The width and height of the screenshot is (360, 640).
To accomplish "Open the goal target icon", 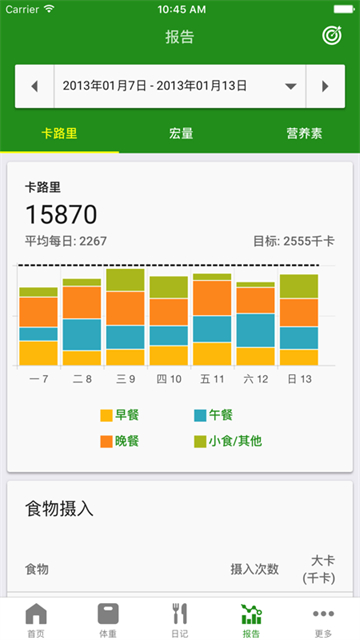I will (x=331, y=36).
